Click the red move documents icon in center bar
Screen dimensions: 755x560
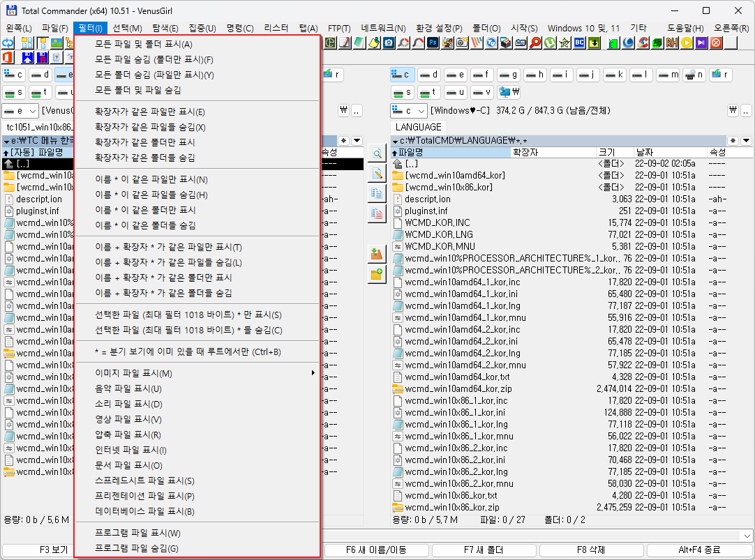coord(377,213)
